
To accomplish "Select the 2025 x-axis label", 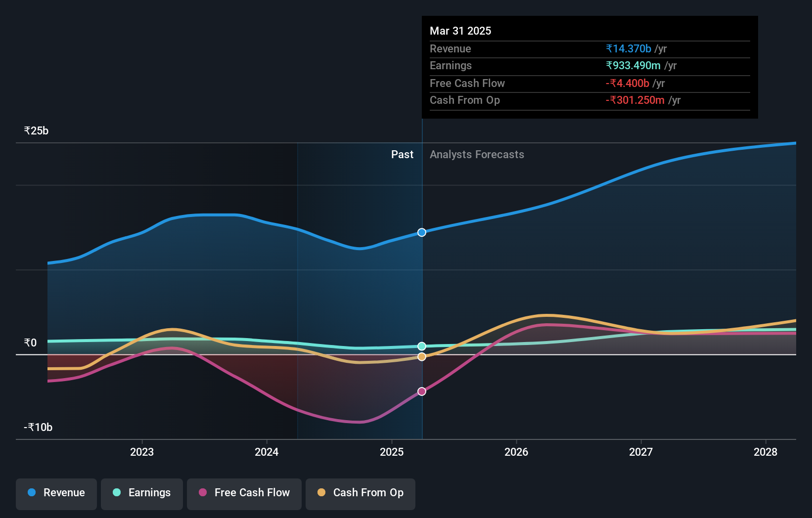I will pos(392,452).
